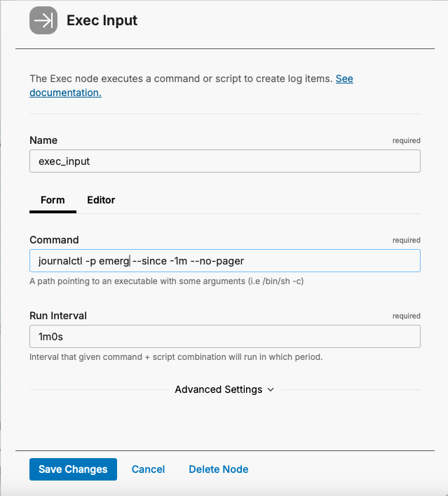The height and width of the screenshot is (496, 448).
Task: Click the Command helper text about executable path
Action: coord(166,281)
